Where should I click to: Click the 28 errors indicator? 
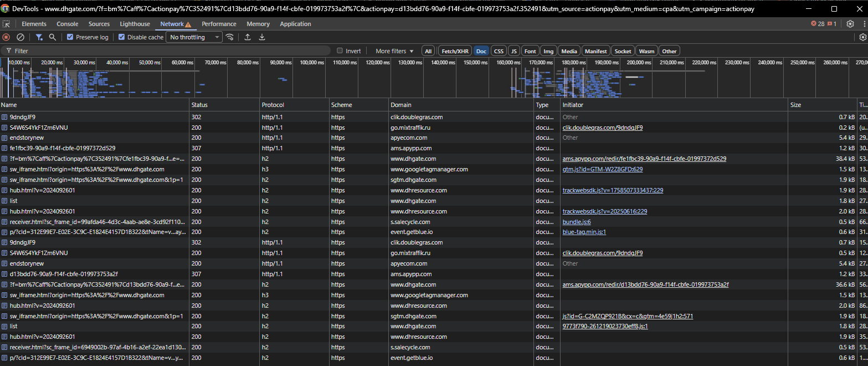click(x=818, y=24)
